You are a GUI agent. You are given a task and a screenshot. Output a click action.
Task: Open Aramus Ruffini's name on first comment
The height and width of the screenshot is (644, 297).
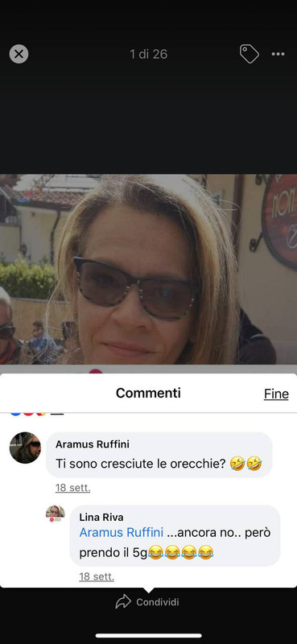coord(93,444)
